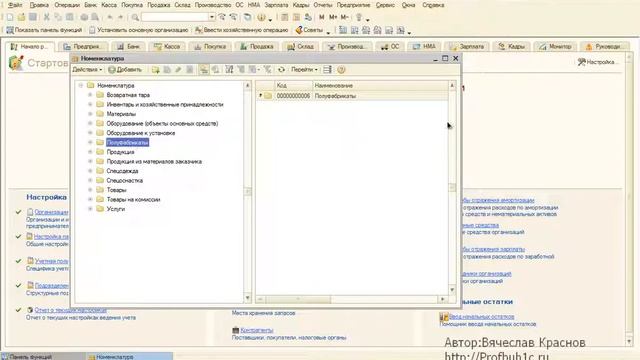Click the copy item icon in Номенклатура toolbar

point(167,70)
